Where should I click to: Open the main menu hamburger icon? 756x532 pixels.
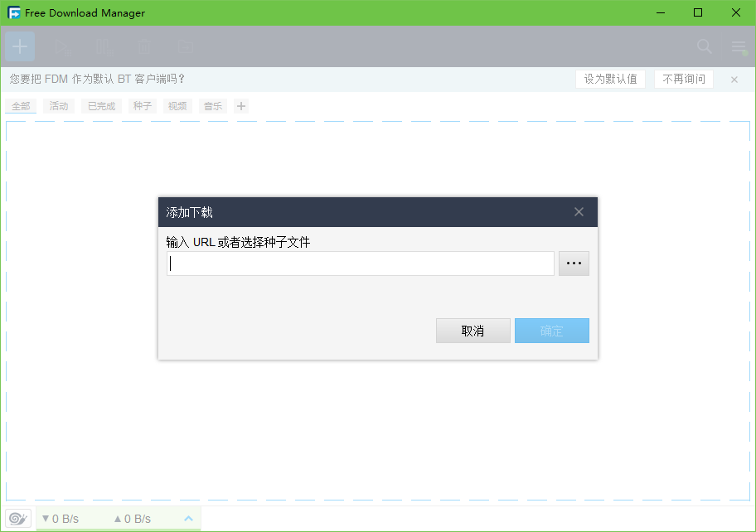tap(738, 46)
